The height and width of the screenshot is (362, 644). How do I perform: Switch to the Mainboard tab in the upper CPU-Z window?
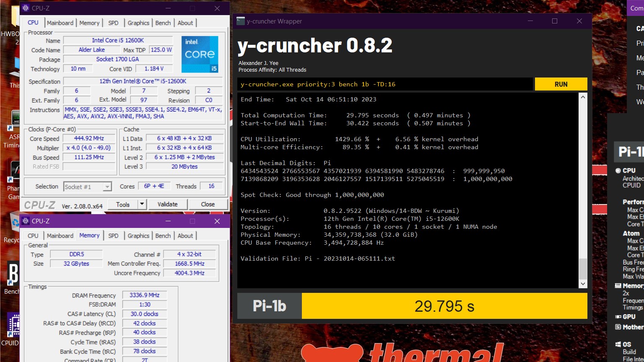click(x=60, y=23)
